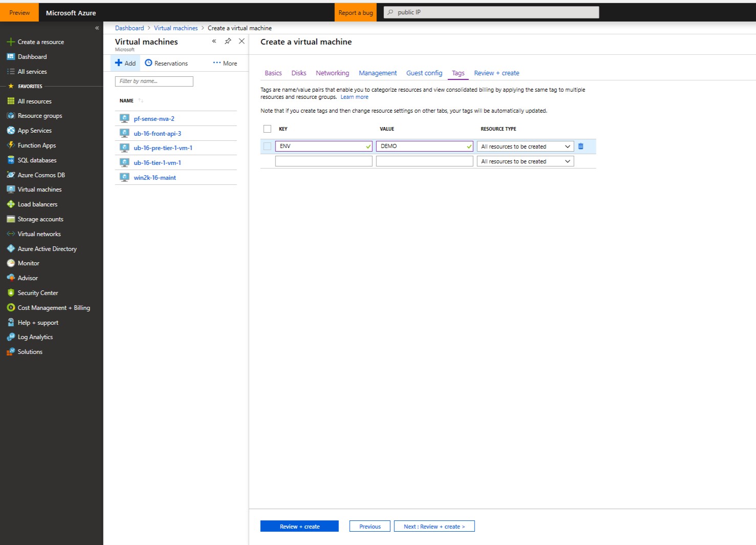Click the Virtual networks icon

[x=11, y=234]
